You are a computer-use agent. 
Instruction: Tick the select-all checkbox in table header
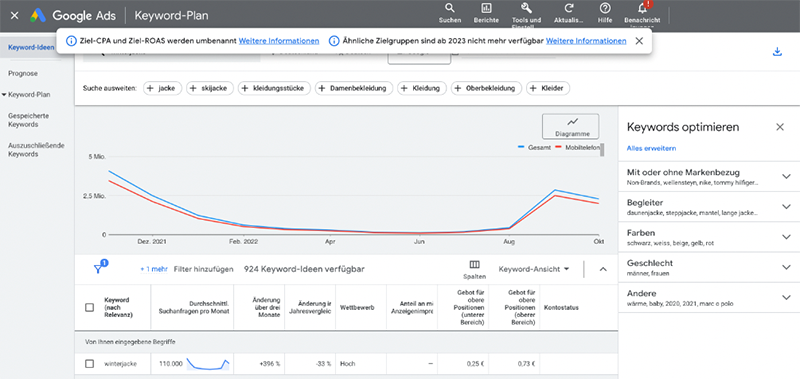89,308
